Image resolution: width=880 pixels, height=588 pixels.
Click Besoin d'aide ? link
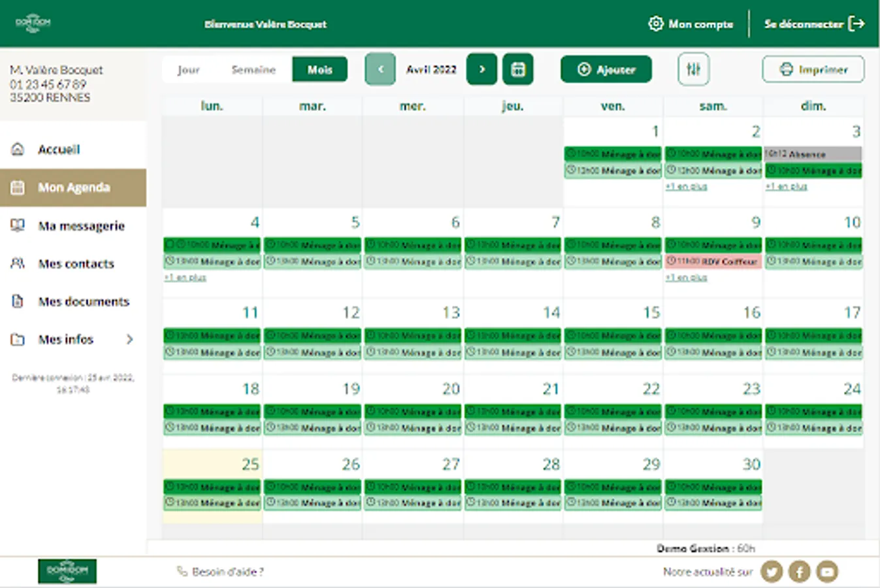[228, 572]
